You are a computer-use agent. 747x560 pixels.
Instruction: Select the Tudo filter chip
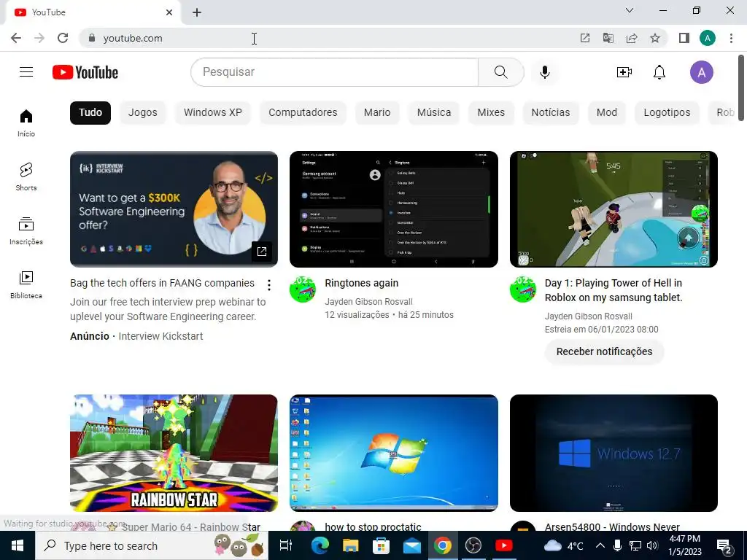point(90,112)
